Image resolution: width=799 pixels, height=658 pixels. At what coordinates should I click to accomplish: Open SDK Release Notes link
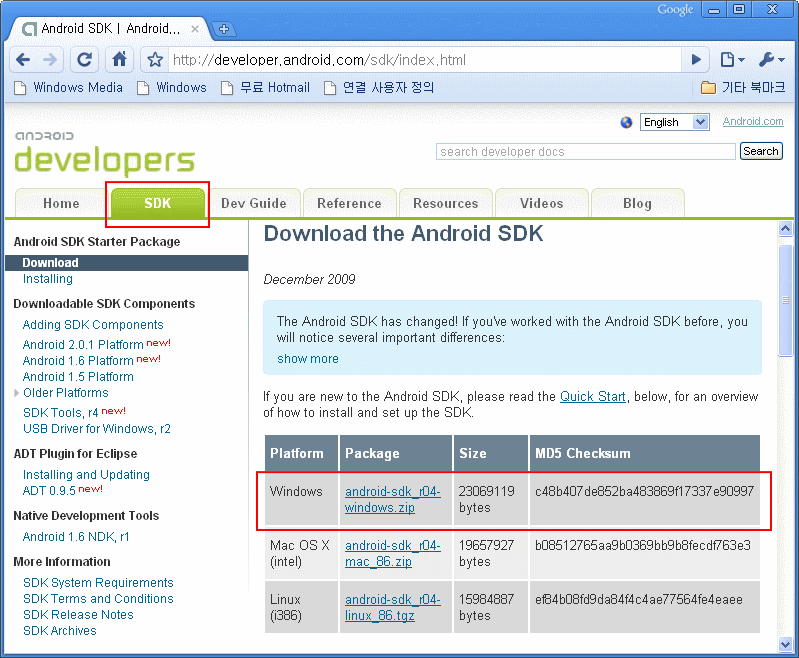[x=78, y=615]
